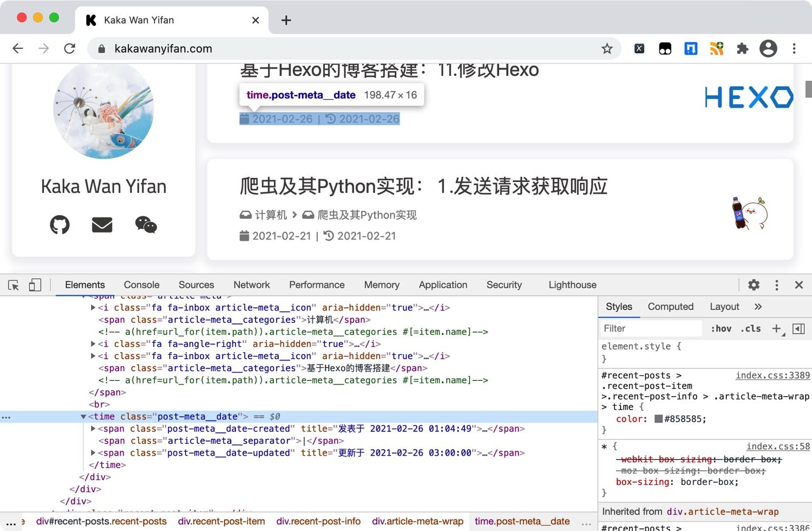Bookmark this page with the star icon
This screenshot has height=531, width=812.
click(x=607, y=49)
